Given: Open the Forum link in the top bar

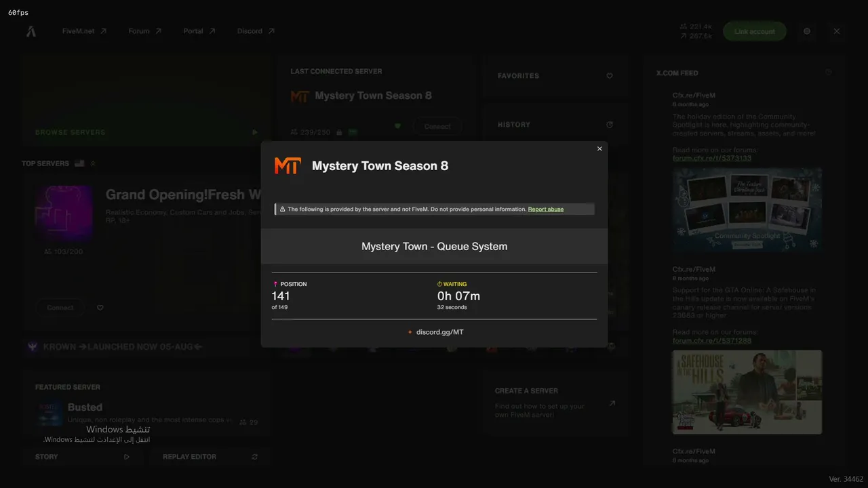Looking at the screenshot, I should (x=144, y=31).
